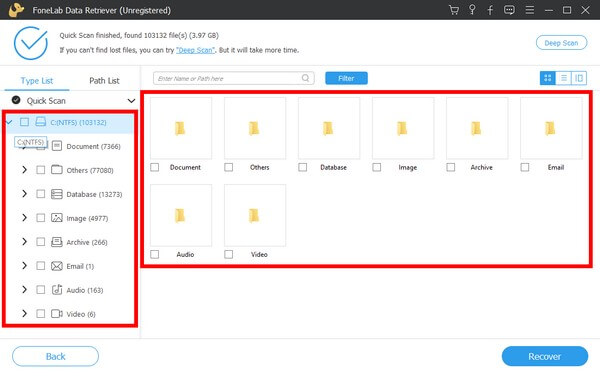This screenshot has height=379, width=600.
Task: Check the C:(NTFS) drive checkbox
Action: [x=24, y=122]
